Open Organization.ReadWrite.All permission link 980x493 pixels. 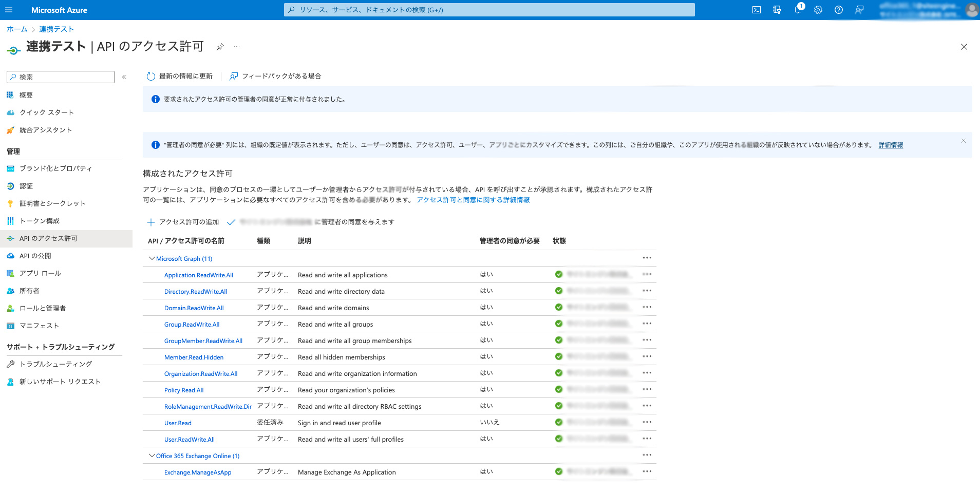201,374
